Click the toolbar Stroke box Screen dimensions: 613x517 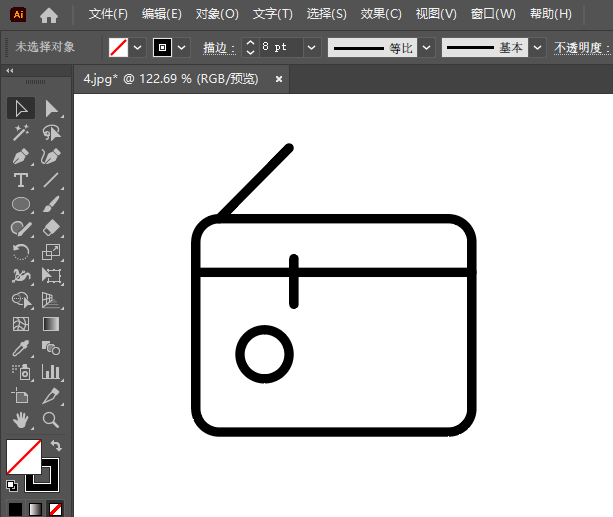[50, 483]
